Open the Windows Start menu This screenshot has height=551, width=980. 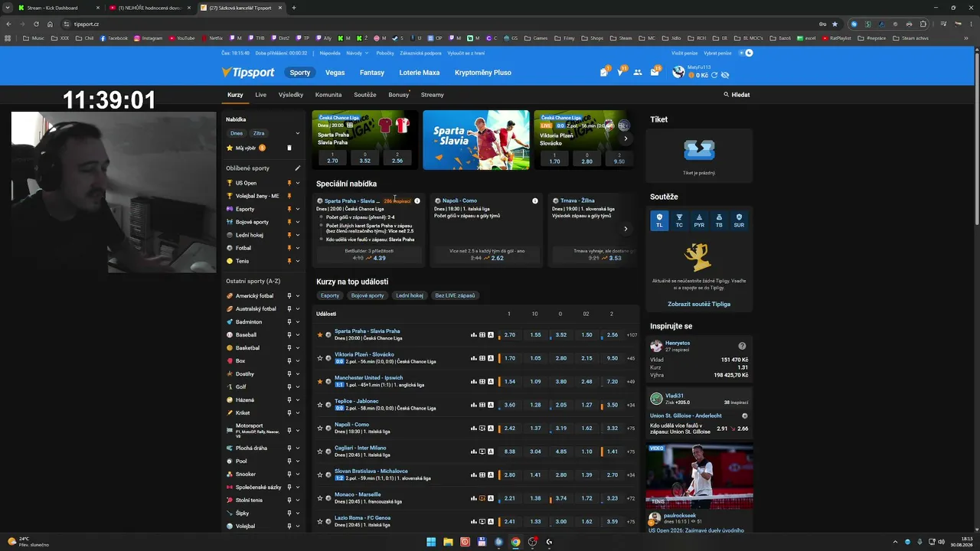coord(431,542)
